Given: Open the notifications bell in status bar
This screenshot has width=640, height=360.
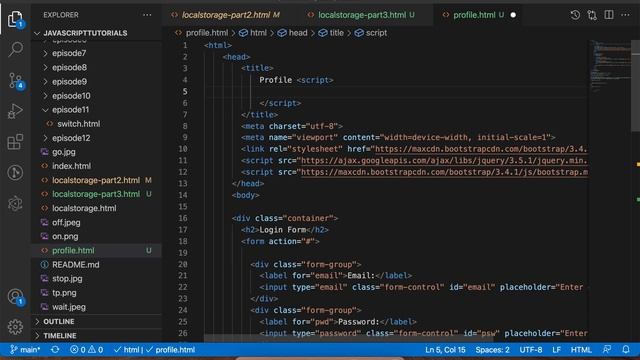Looking at the screenshot, I should [626, 350].
